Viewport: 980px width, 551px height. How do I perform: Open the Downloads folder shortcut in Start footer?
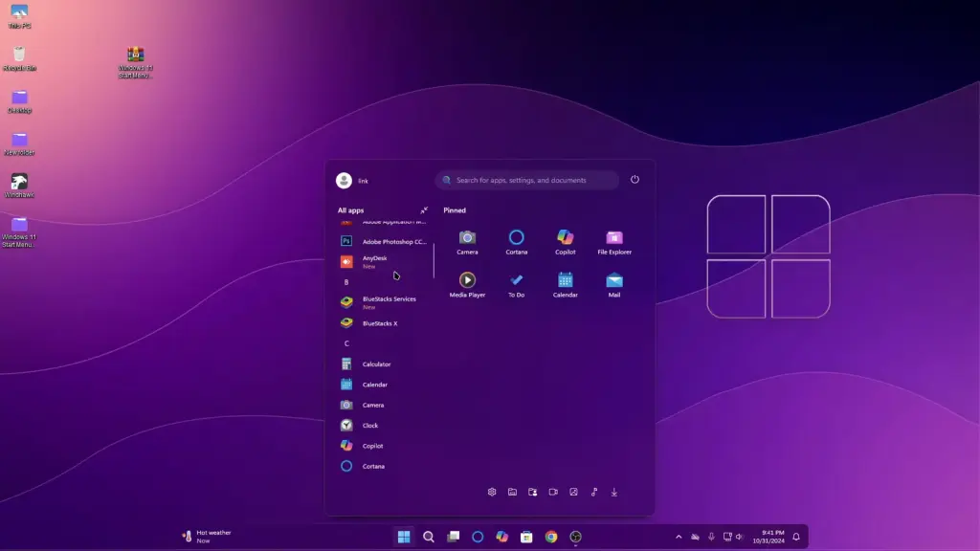pos(614,492)
